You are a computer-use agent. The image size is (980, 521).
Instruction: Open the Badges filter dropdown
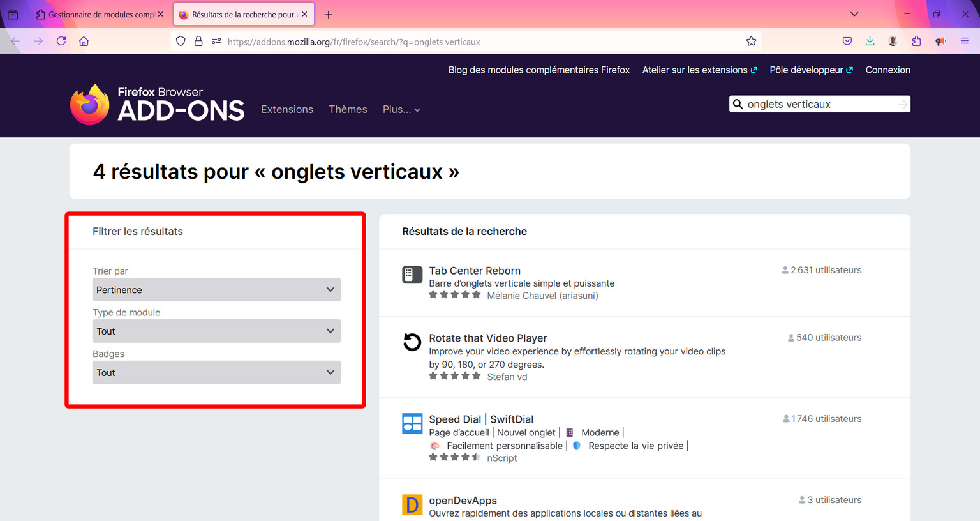point(216,372)
